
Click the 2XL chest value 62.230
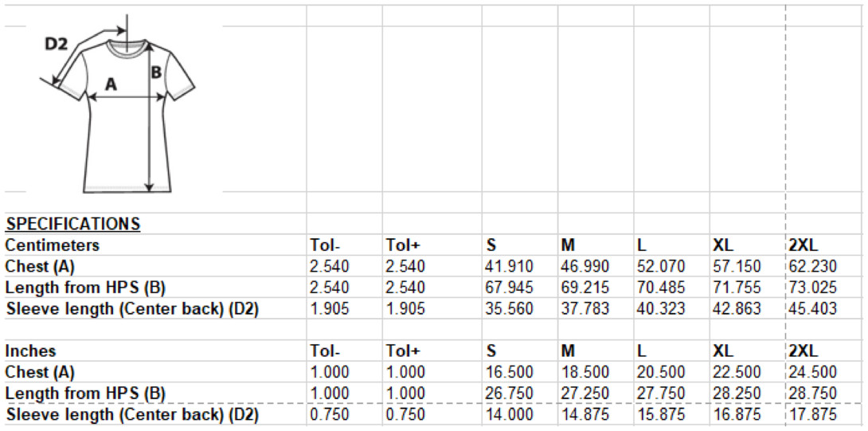813,266
